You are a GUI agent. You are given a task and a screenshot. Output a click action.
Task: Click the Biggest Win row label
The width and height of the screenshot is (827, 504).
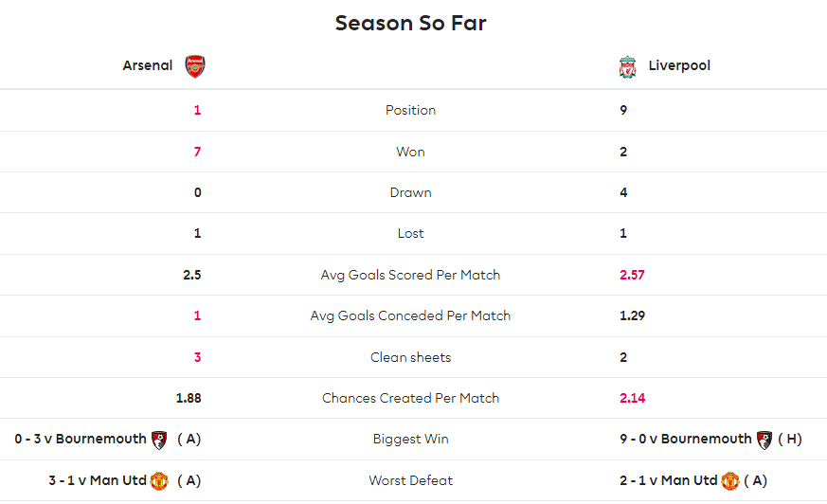point(411,439)
